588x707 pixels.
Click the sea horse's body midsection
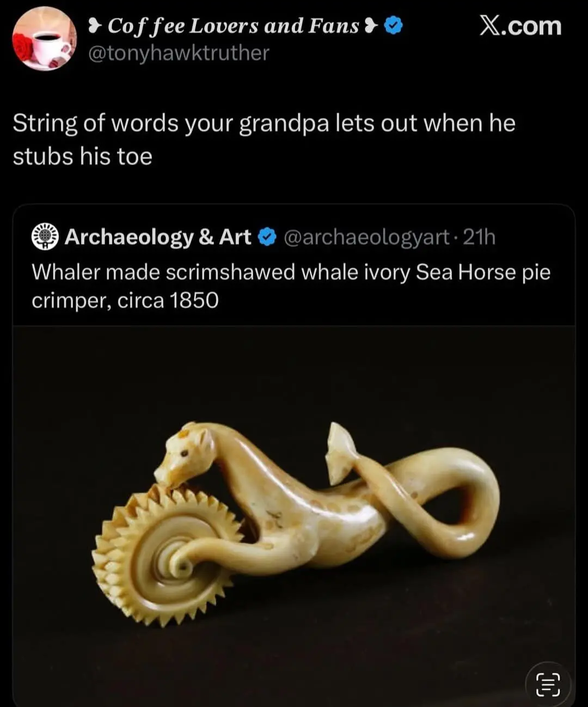tap(305, 523)
